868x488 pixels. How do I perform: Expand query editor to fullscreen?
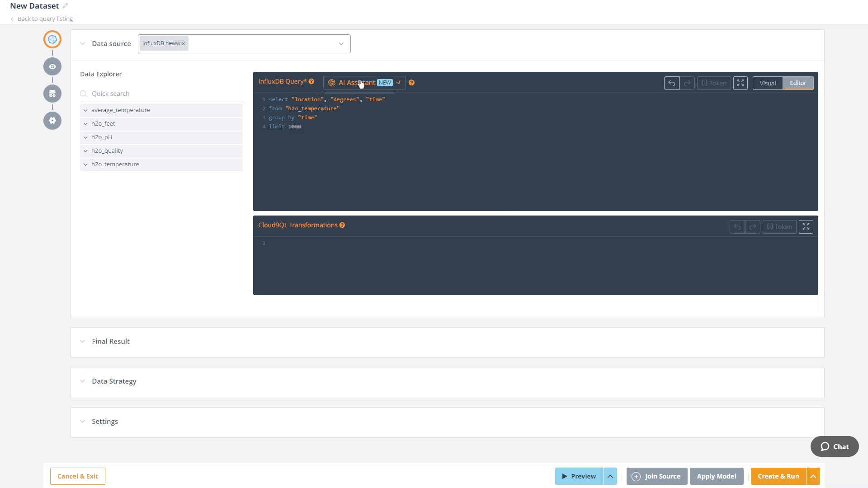(x=741, y=83)
